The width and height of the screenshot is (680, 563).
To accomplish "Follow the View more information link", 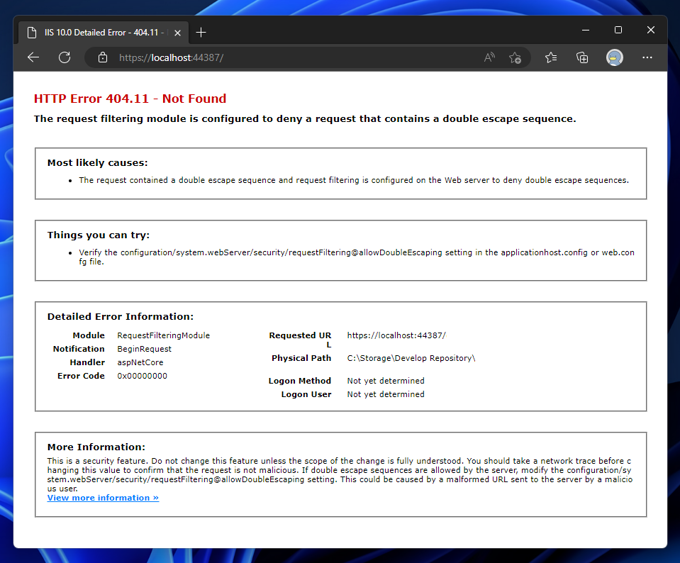I will 103,498.
